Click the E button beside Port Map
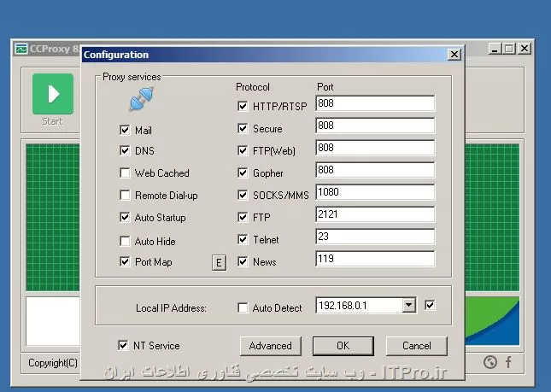 point(219,263)
